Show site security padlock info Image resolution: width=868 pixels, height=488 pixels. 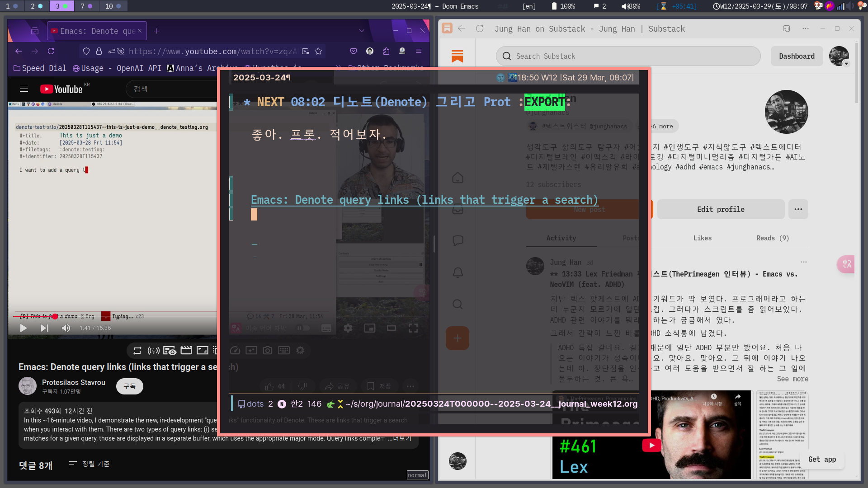[99, 51]
